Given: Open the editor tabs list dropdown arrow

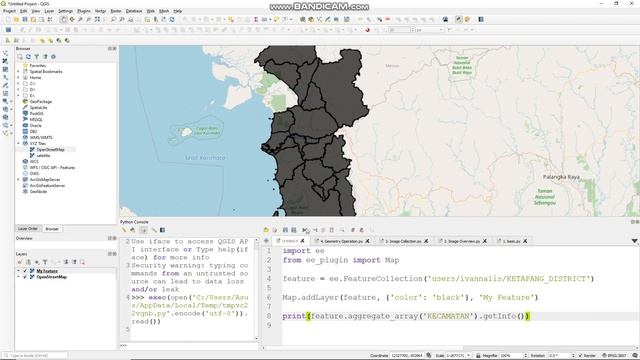Looking at the screenshot, I should (x=635, y=241).
